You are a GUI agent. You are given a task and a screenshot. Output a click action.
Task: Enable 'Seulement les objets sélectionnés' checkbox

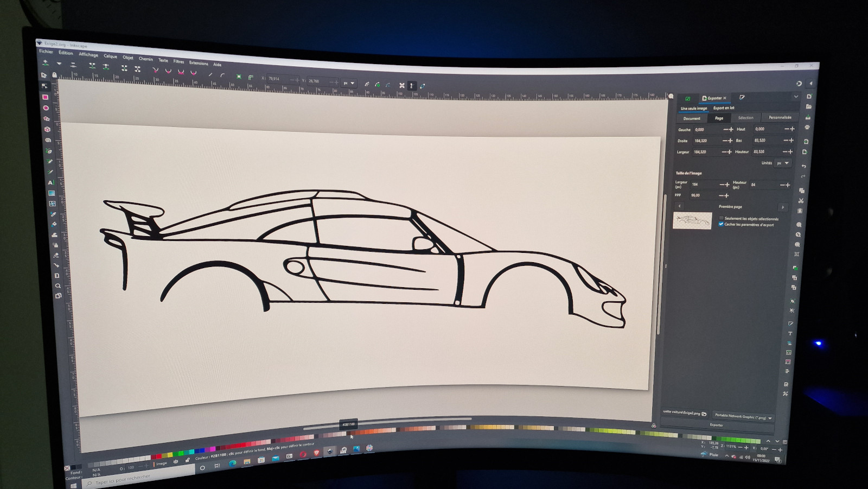pos(721,218)
